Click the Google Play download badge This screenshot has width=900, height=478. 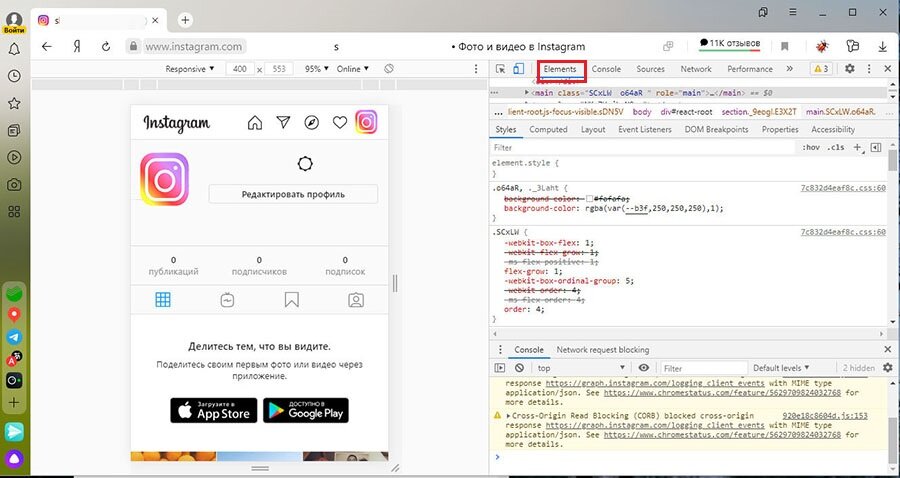306,410
